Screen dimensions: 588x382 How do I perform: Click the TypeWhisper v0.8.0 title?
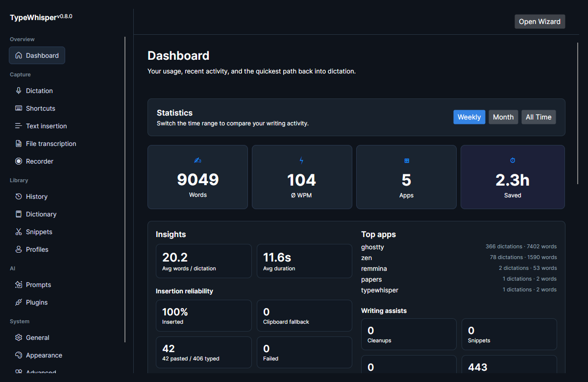coord(41,17)
